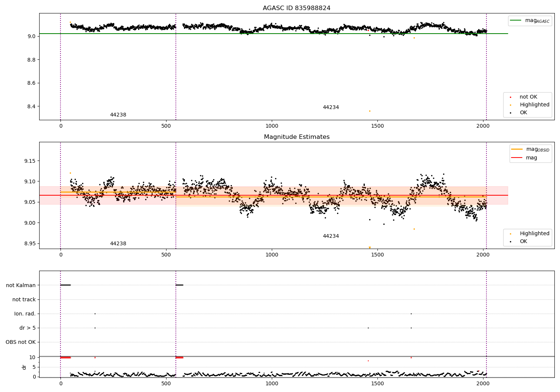
Task: Click 'OK' legend entry in Magnitude Estimates plot
Action: (x=519, y=241)
